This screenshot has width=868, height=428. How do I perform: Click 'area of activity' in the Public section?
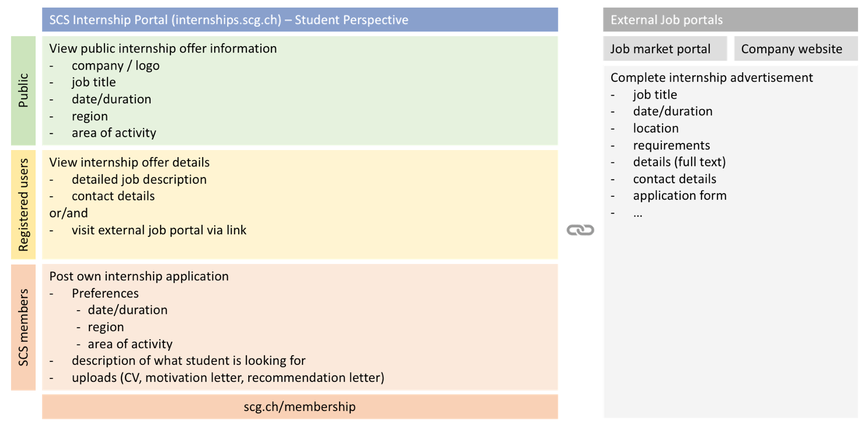(114, 133)
